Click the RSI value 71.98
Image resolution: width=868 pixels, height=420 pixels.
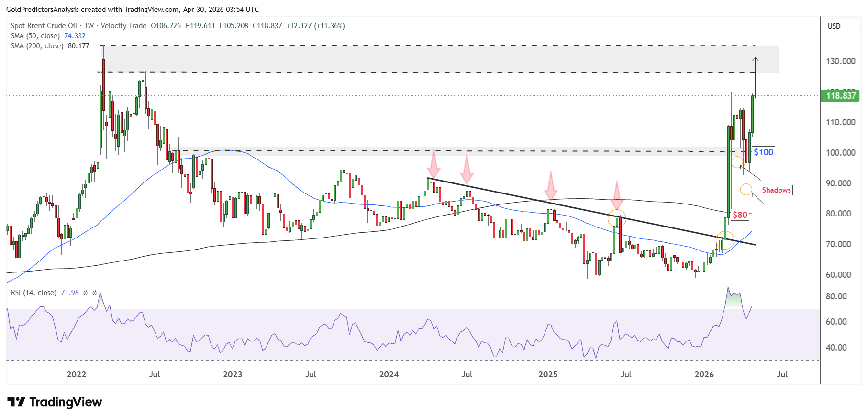70,293
